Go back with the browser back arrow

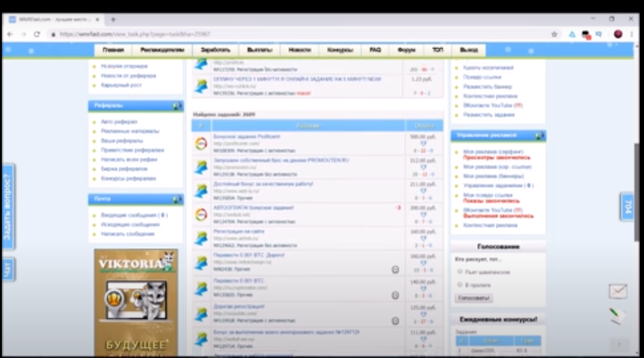[x=10, y=34]
